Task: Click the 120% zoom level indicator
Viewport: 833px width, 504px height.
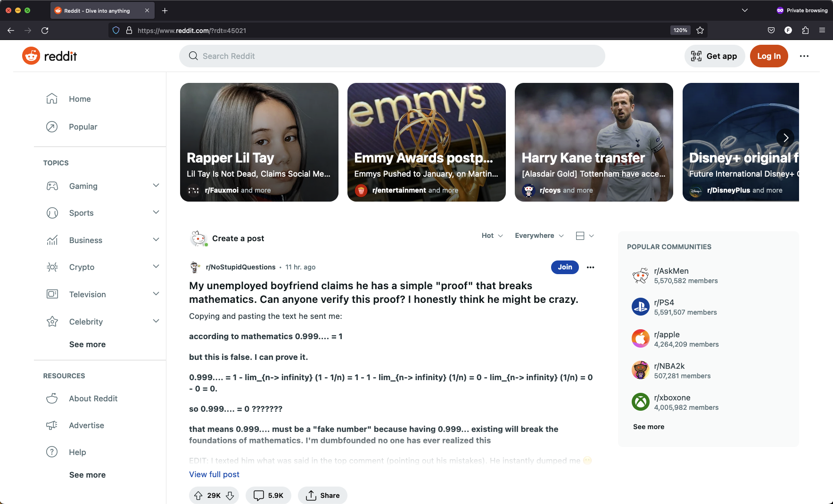Action: pyautogui.click(x=680, y=31)
